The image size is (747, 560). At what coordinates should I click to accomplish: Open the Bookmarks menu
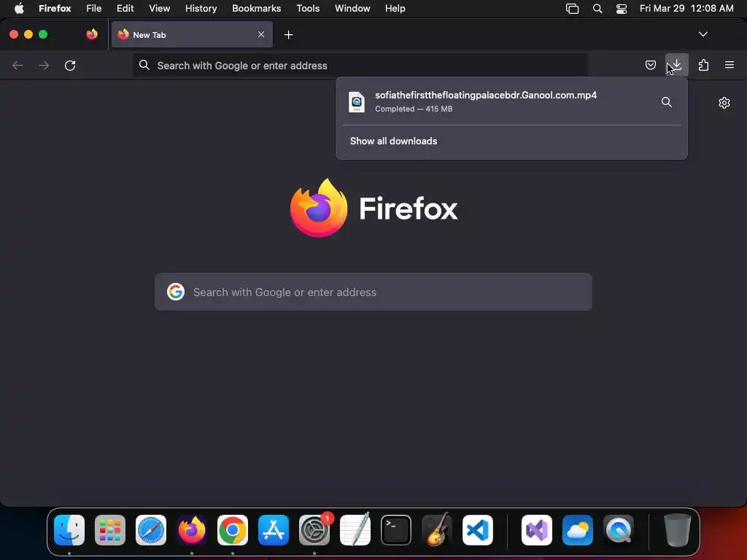point(256,8)
